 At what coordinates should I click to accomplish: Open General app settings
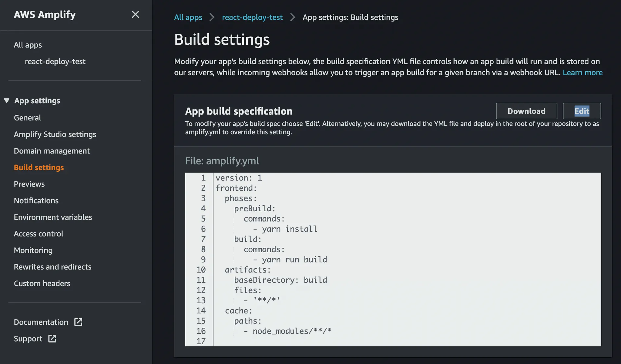pyautogui.click(x=27, y=118)
